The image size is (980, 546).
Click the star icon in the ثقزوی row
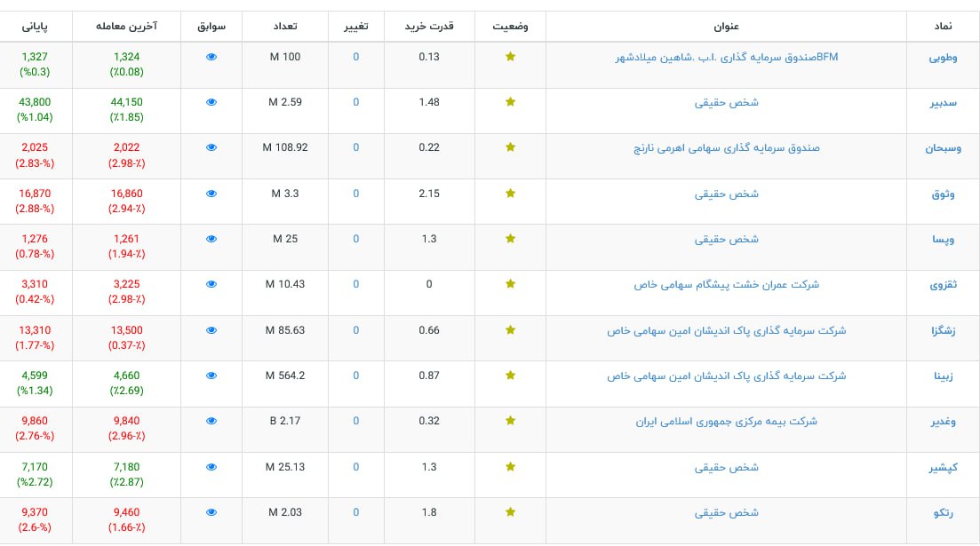click(510, 285)
